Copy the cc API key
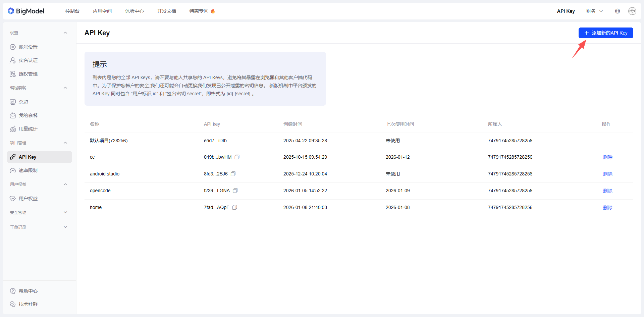This screenshot has height=317, width=644. (x=237, y=157)
